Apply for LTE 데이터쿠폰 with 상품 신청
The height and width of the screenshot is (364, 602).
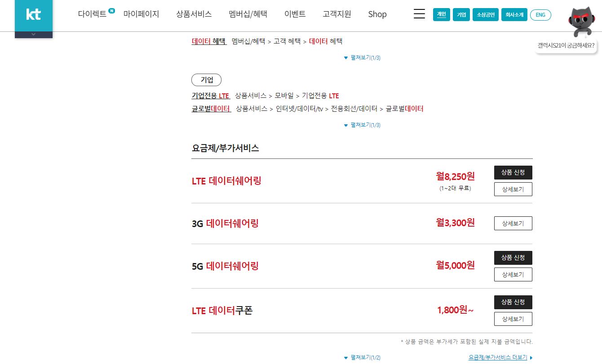pos(513,302)
